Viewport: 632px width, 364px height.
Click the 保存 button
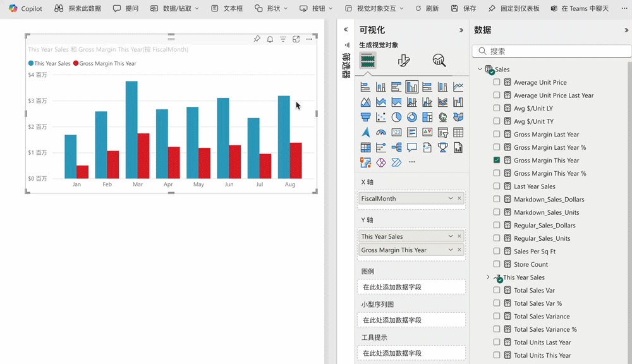[x=463, y=9]
